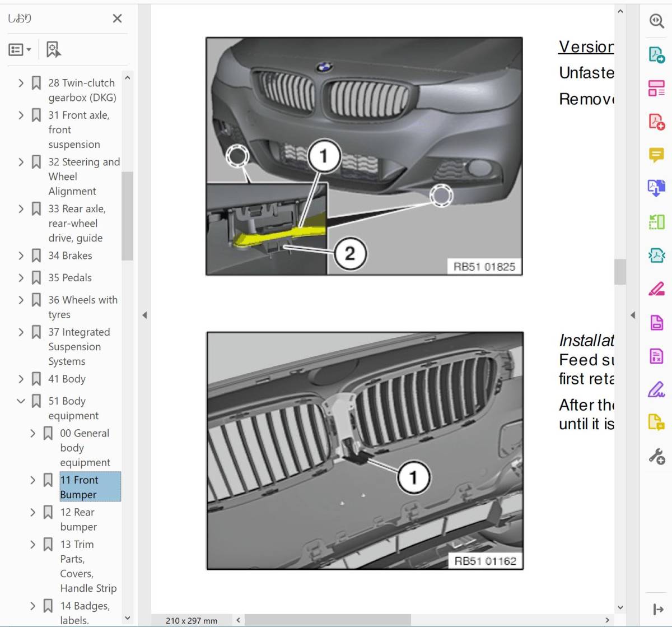This screenshot has width=672, height=627.
Task: Go to 31 Front axle, front suspension
Action: (78, 129)
